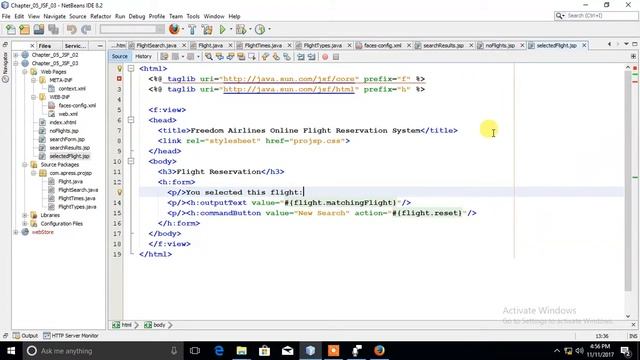This screenshot has width=640, height=360.
Task: Open the Run Project dropdown arrow
Action: (x=231, y=29)
